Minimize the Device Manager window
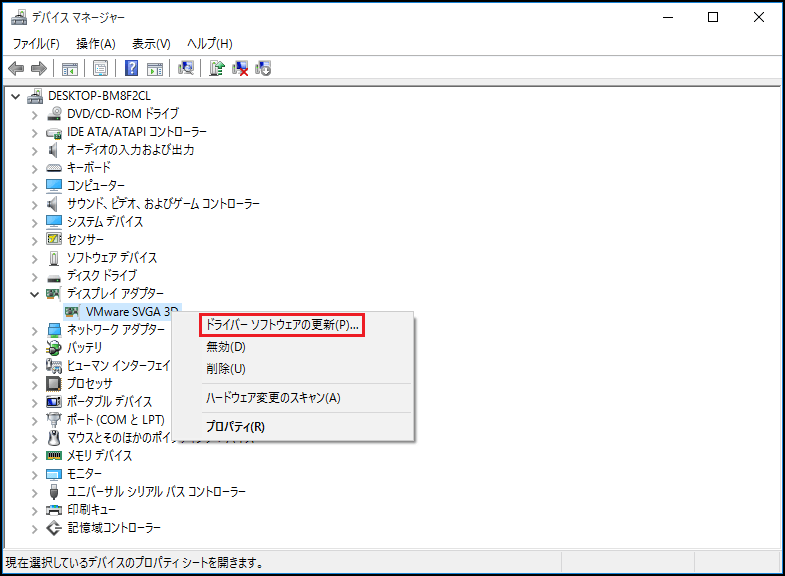Viewport: 785px width, 576px height. 668,18
